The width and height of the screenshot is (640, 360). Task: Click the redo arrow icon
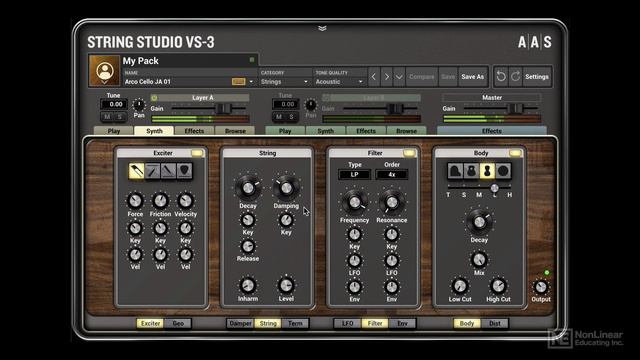point(516,76)
